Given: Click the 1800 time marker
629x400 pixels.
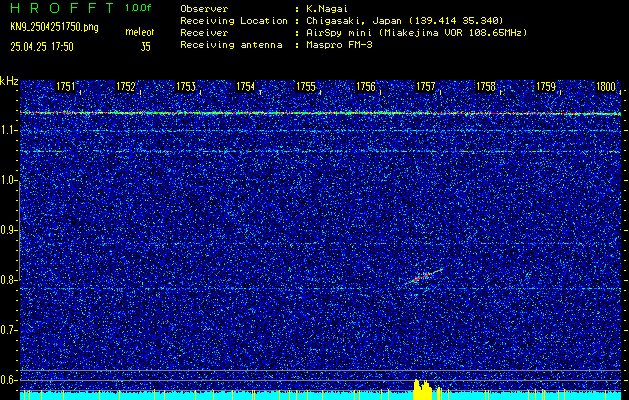Looking at the screenshot, I should (606, 87).
